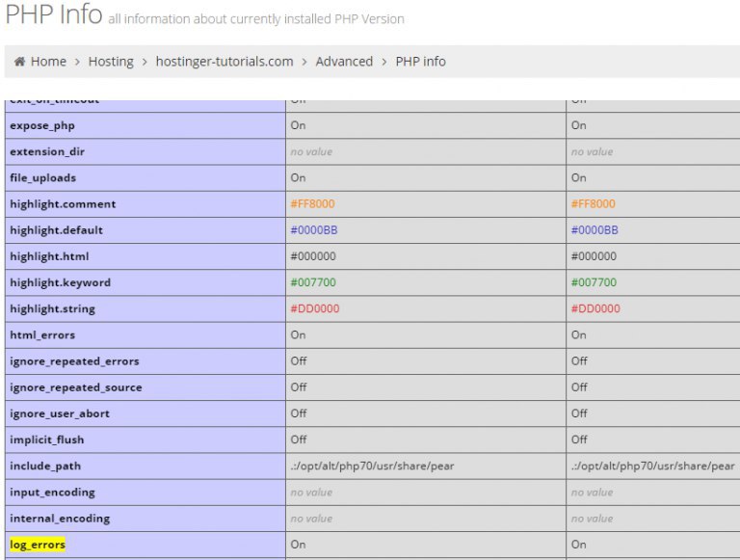The width and height of the screenshot is (740, 560).
Task: Click the html_errors local value On
Action: (299, 335)
